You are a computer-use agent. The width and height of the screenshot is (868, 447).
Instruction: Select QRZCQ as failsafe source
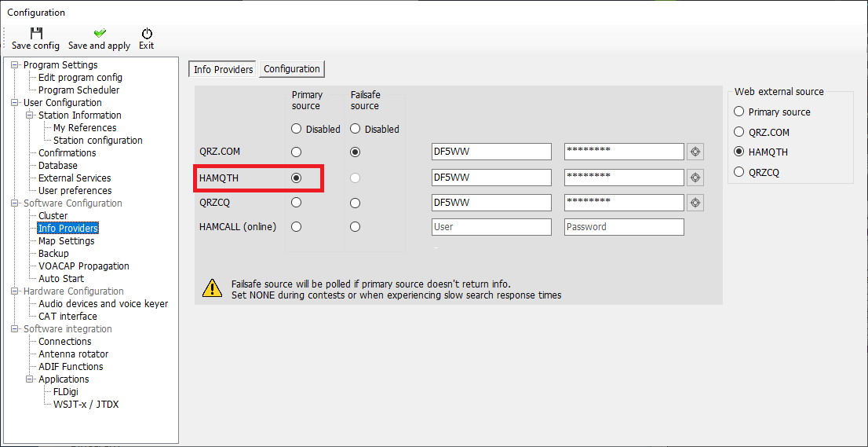tap(355, 203)
